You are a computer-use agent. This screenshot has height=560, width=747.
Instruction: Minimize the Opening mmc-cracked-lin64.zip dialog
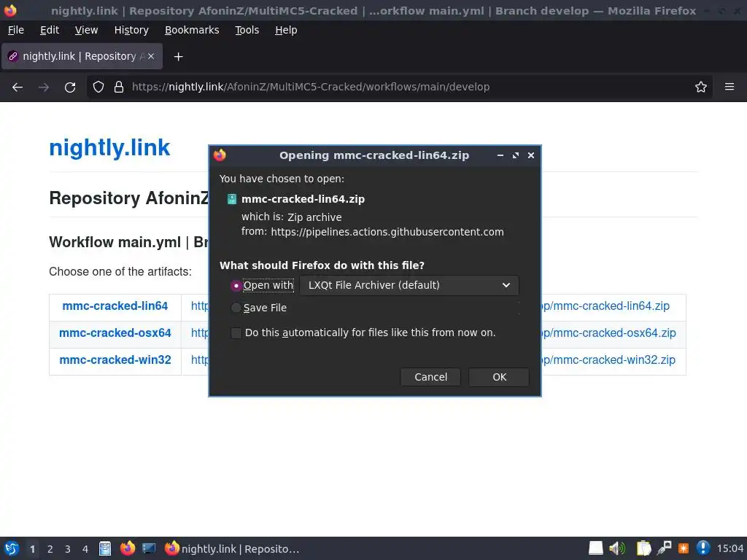(500, 155)
